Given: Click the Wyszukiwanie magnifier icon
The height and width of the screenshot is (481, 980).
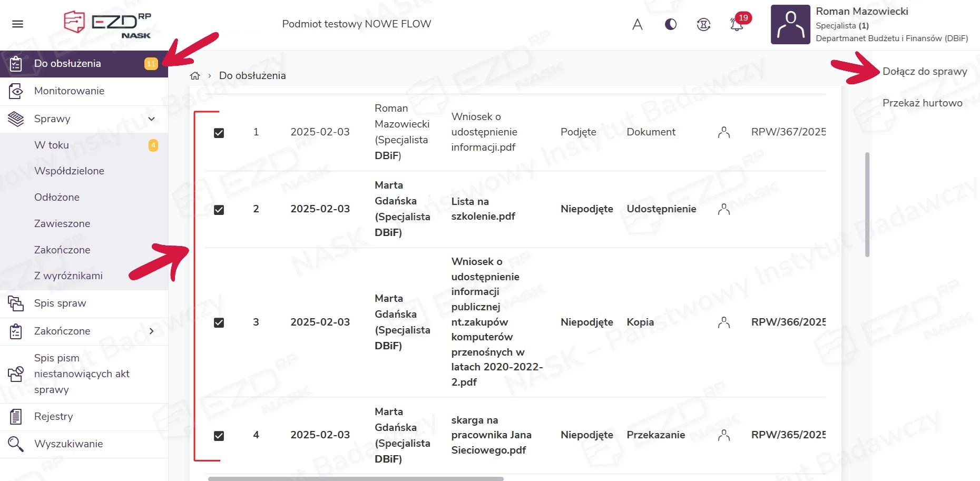Looking at the screenshot, I should pyautogui.click(x=16, y=444).
